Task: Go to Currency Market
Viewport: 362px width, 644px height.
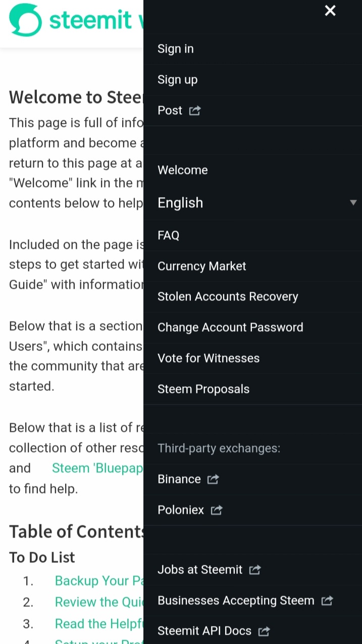Action: (201, 266)
